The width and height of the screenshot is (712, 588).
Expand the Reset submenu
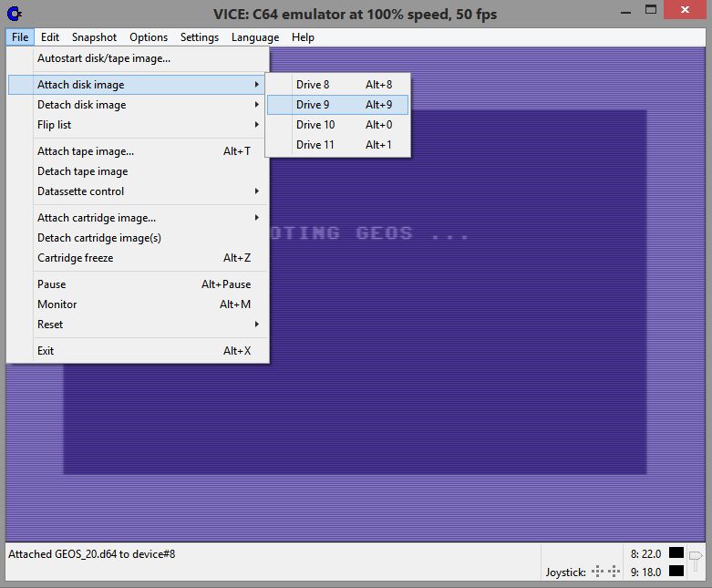tap(139, 325)
